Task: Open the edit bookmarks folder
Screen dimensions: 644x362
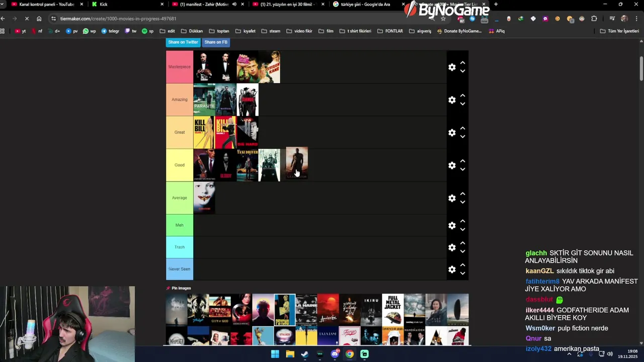Action: 167,31
